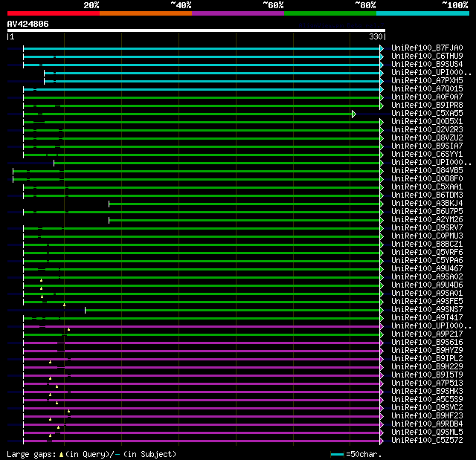Select the UniRef100_Q0D5X1 label
476x460 pixels.
tap(427, 122)
